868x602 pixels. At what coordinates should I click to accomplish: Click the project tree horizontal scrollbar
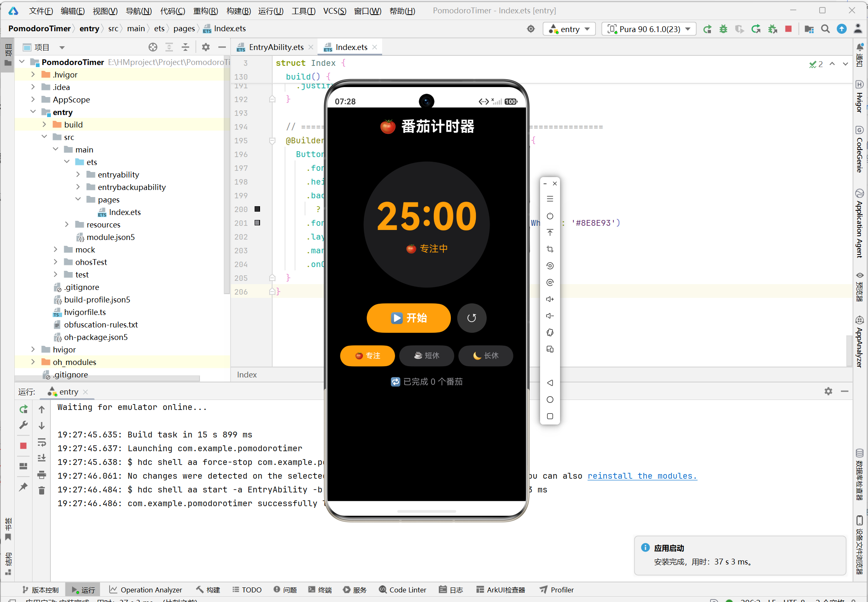[x=108, y=378]
